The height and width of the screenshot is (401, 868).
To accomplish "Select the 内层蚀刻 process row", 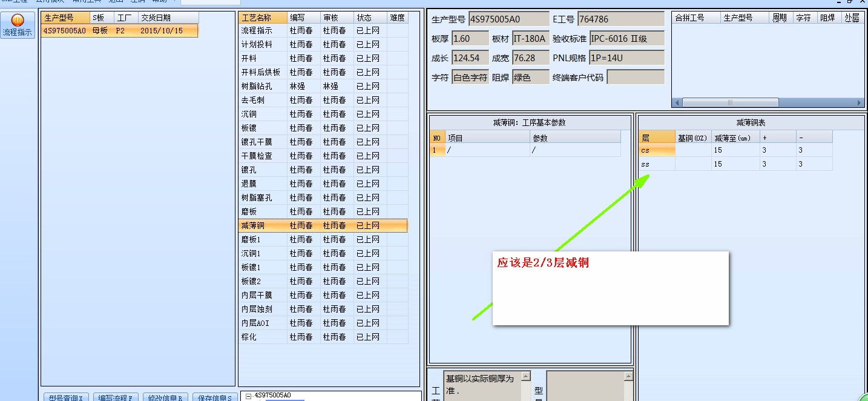I will pyautogui.click(x=323, y=309).
